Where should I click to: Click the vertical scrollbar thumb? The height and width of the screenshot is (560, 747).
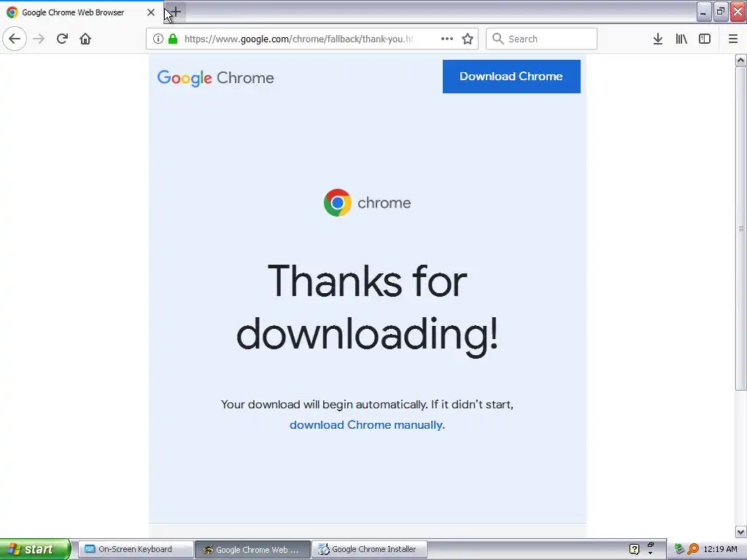(740, 228)
